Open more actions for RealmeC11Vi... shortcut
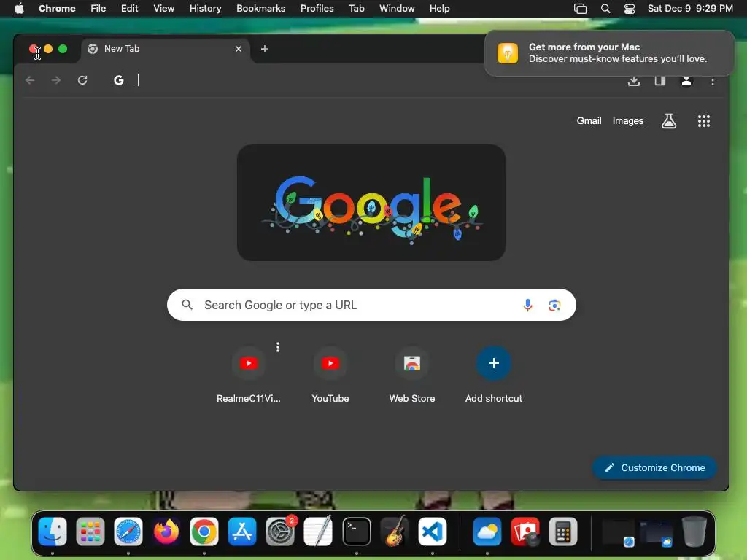This screenshot has width=747, height=560. (278, 347)
